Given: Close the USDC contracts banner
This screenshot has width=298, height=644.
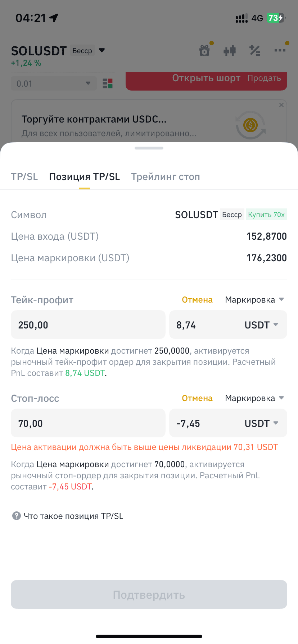Looking at the screenshot, I should [281, 105].
